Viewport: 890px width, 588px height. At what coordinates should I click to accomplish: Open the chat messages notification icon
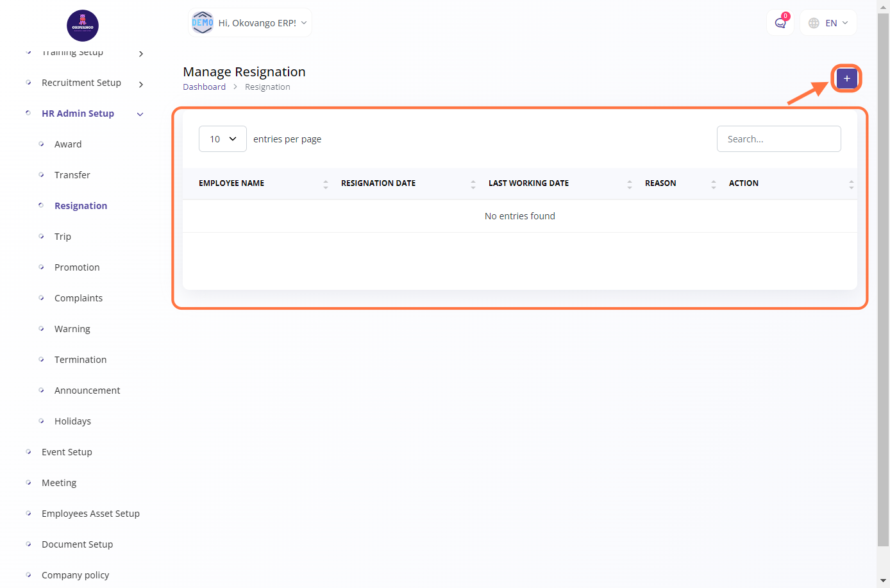(780, 23)
